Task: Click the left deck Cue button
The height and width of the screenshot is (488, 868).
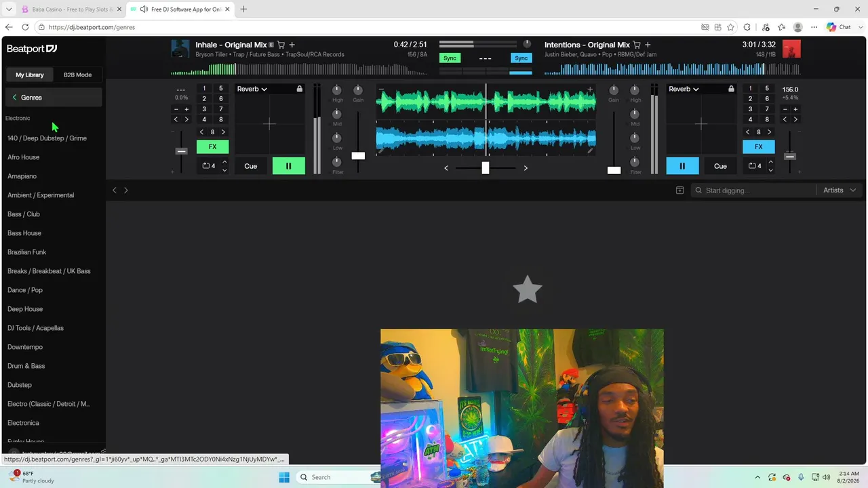Action: pos(251,166)
